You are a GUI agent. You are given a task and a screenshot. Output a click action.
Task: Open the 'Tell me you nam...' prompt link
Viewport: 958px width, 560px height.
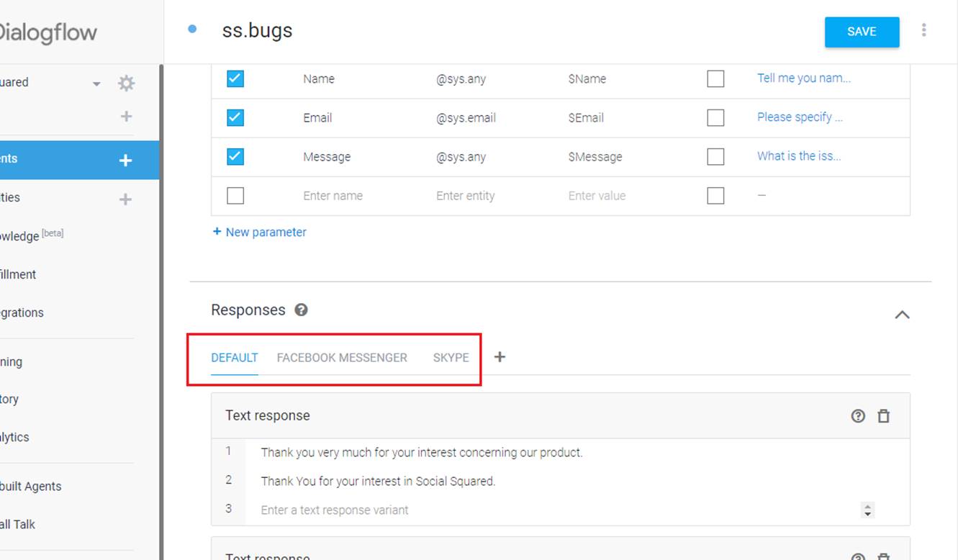pyautogui.click(x=803, y=78)
